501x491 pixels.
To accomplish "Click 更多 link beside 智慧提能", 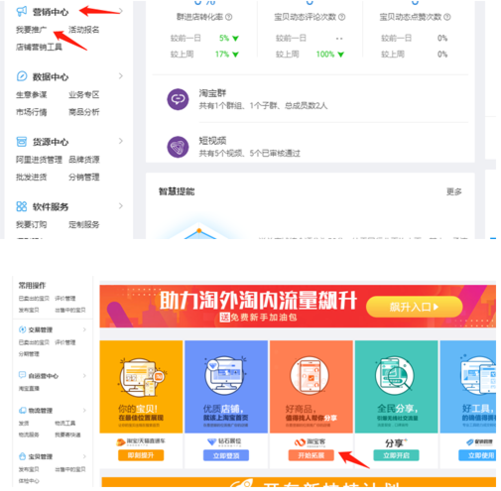I will pos(454,192).
